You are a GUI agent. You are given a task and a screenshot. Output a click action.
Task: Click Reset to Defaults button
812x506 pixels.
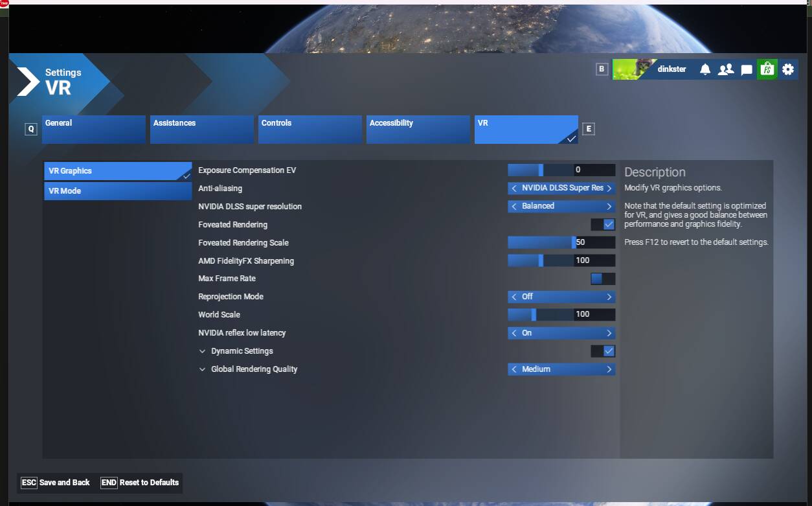coord(141,483)
